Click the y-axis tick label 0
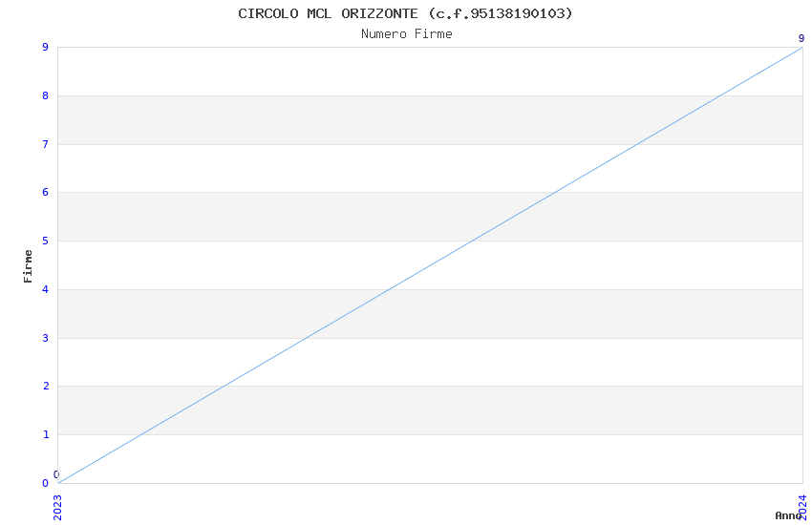812x525 pixels. tap(45, 483)
